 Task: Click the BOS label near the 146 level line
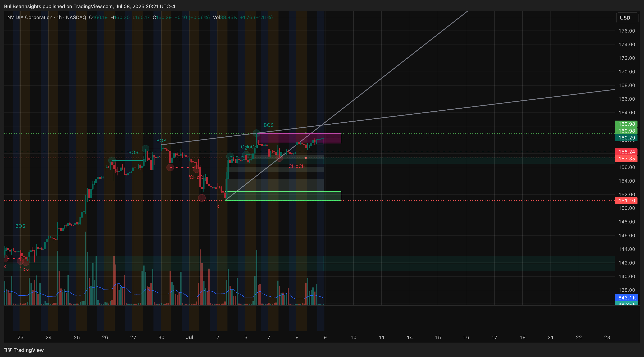[x=20, y=226]
